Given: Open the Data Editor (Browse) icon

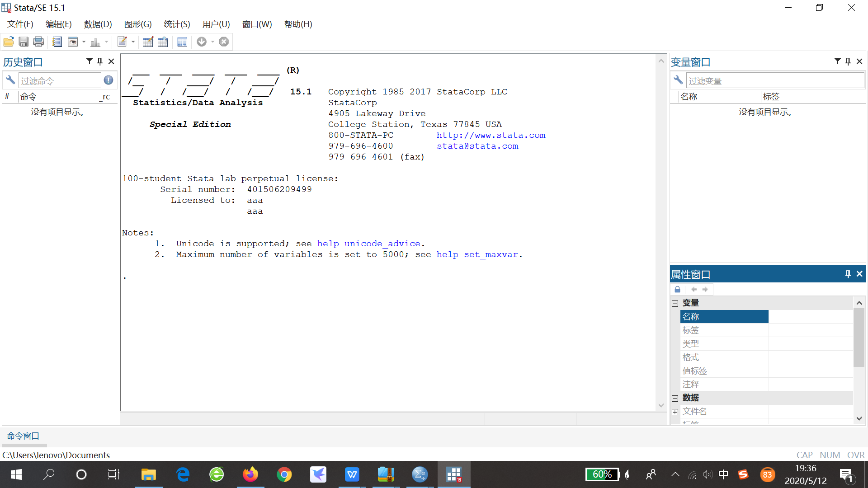Looking at the screenshot, I should [163, 42].
